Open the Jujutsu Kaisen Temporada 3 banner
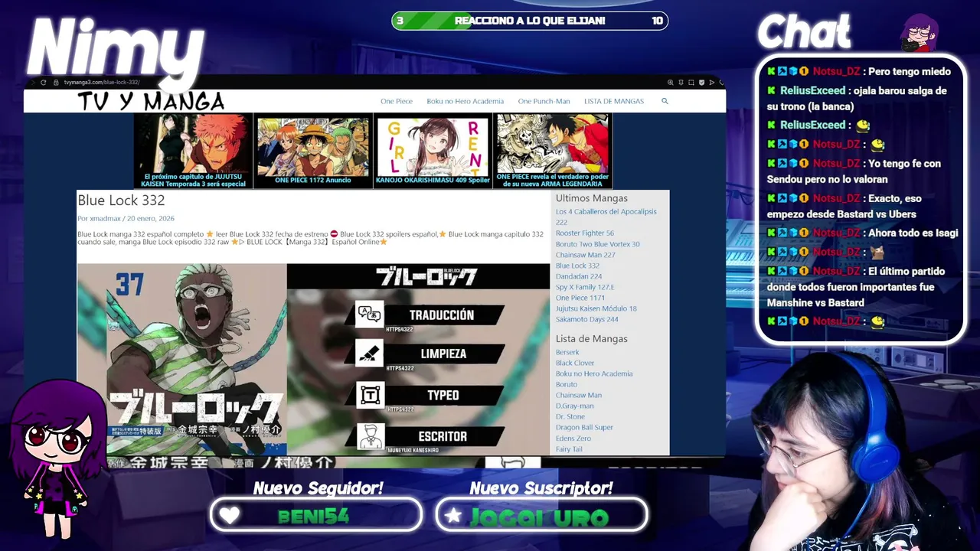980x551 pixels. tap(194, 151)
